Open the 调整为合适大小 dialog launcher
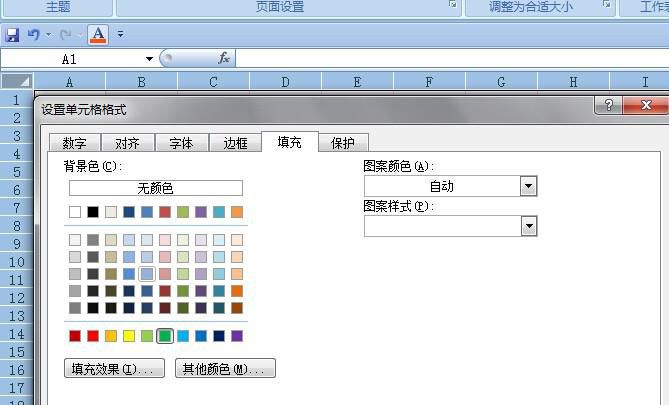The width and height of the screenshot is (669, 405). [x=606, y=4]
